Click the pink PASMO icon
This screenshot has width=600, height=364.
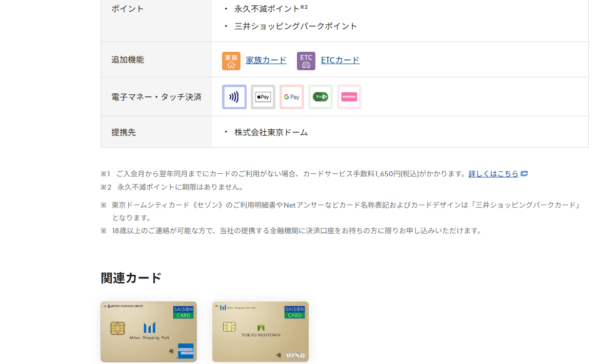[x=349, y=97]
